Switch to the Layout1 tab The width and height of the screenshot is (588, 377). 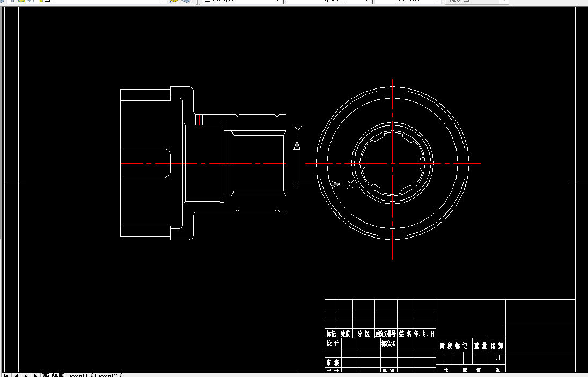[77, 375]
